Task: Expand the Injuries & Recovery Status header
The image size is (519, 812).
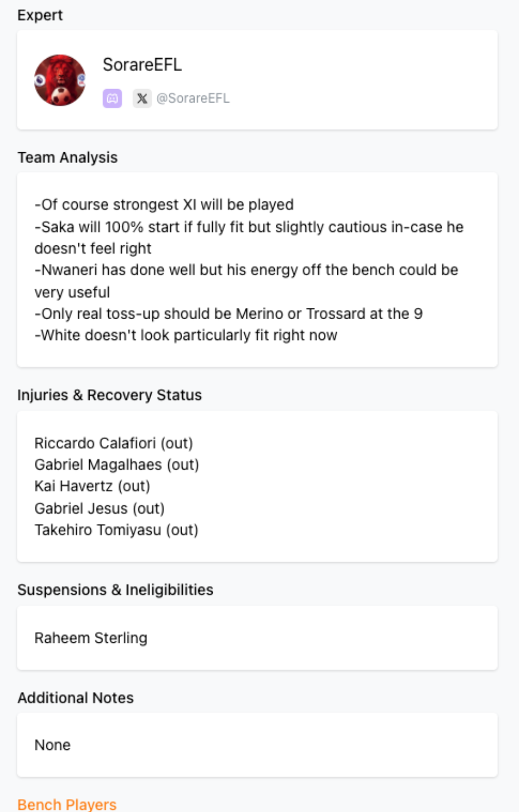Action: coord(109,395)
